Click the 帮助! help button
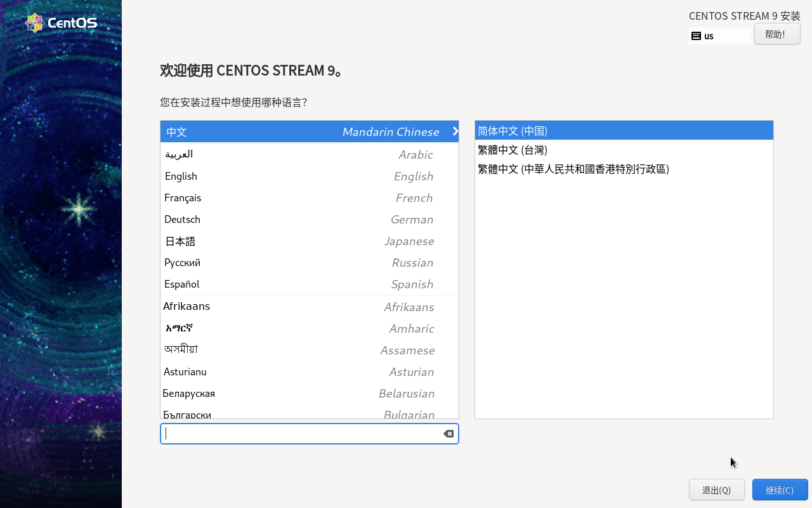This screenshot has height=508, width=812. (x=777, y=34)
